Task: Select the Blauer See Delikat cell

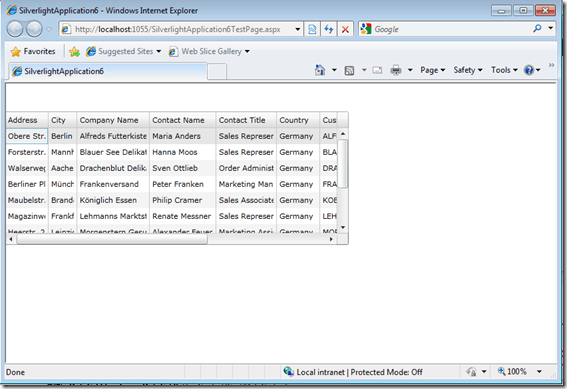Action: (113, 152)
